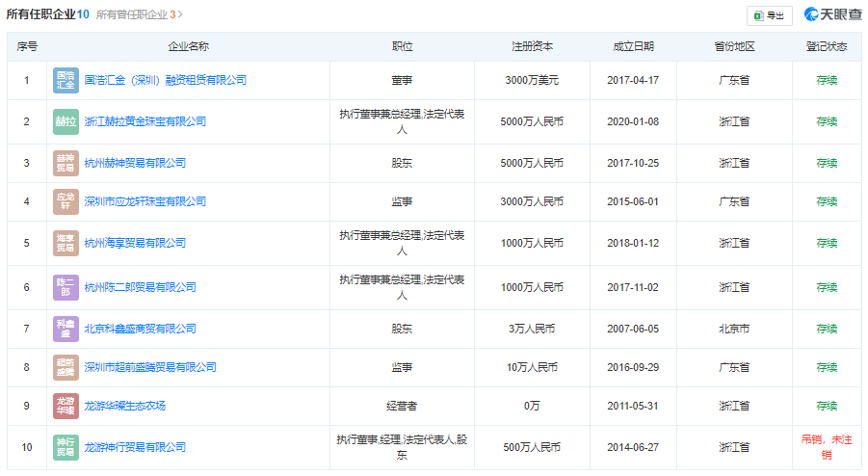Open 杭州赫神贸易有限公司 link
This screenshot has width=868, height=476.
point(135,163)
